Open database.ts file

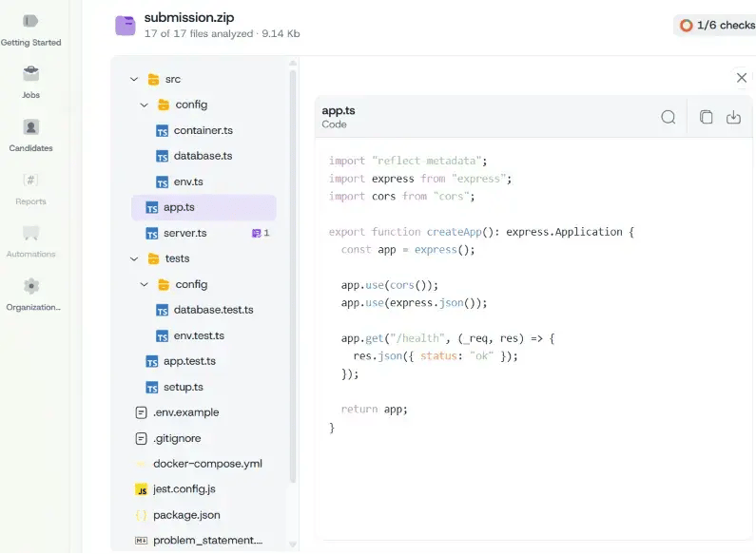[x=204, y=156]
